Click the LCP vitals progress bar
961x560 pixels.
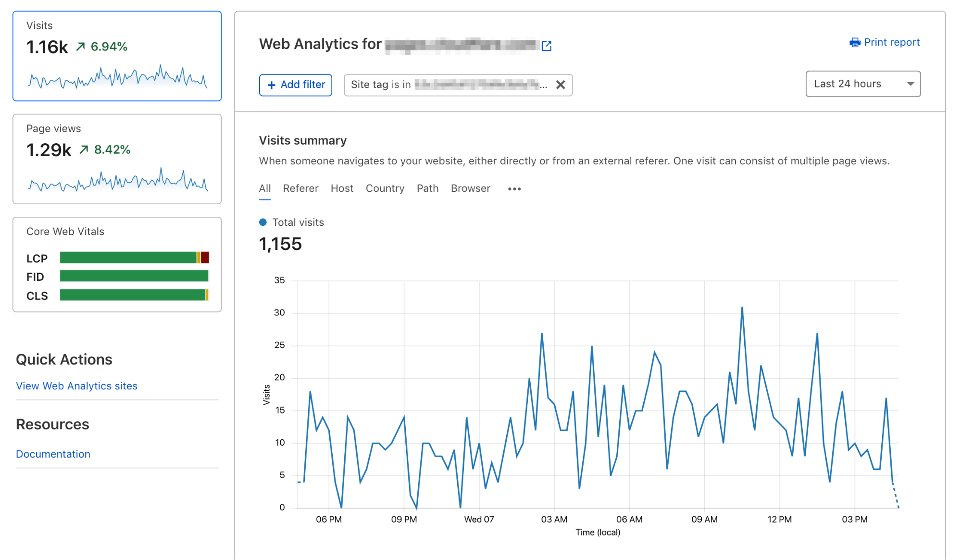coord(134,258)
